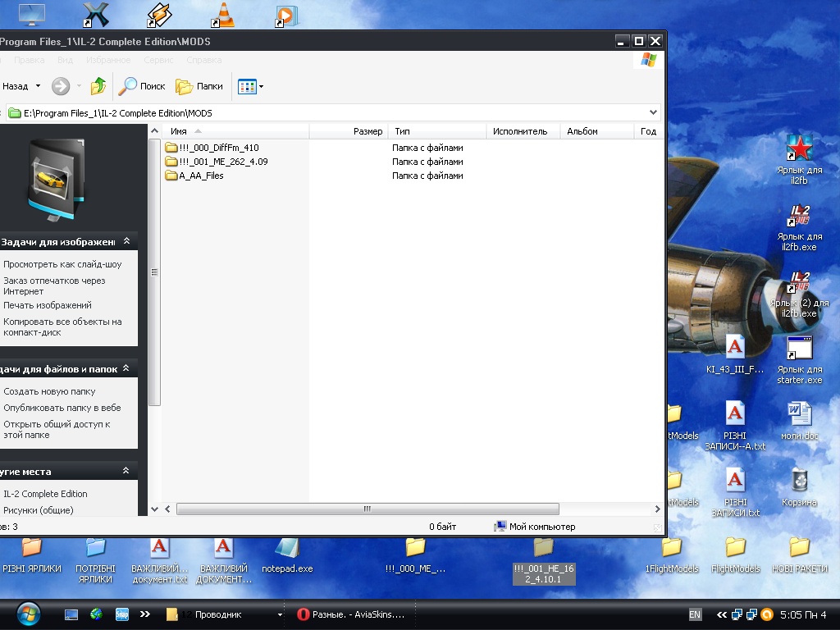Viewport: 840px width, 630px height.
Task: Select the A_AA_Files folder
Action: (201, 176)
